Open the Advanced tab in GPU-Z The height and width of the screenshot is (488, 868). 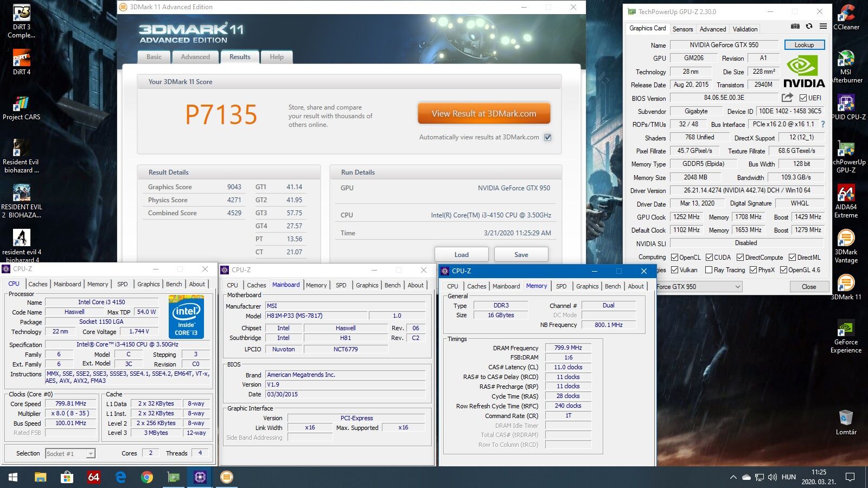[712, 29]
